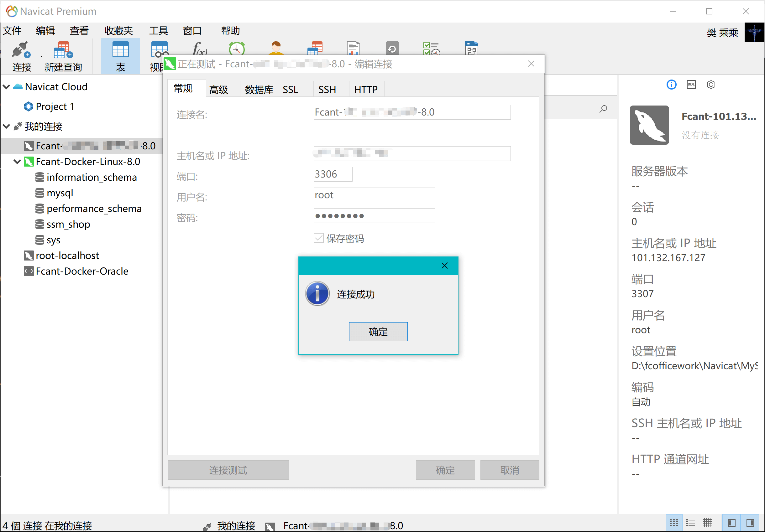Click the search magnifier icon
Viewport: 765px width, 532px height.
(603, 109)
